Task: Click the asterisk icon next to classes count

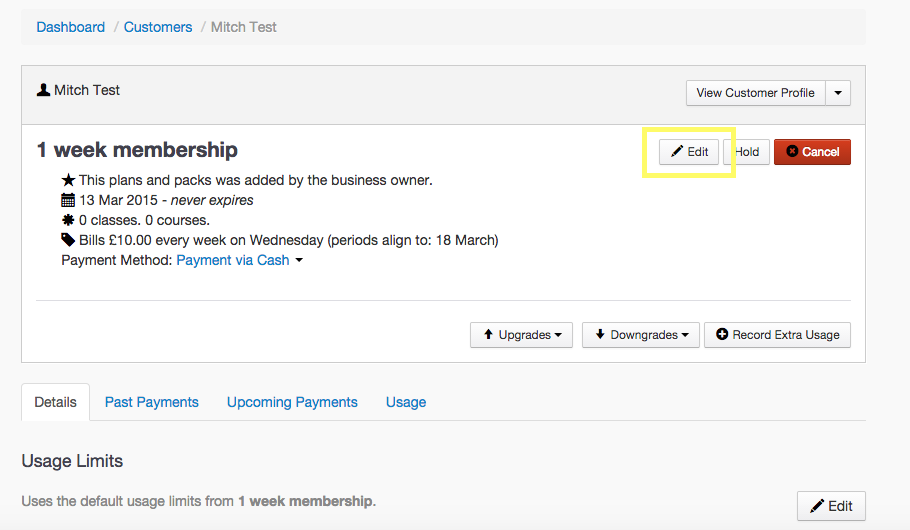Action: [x=68, y=220]
